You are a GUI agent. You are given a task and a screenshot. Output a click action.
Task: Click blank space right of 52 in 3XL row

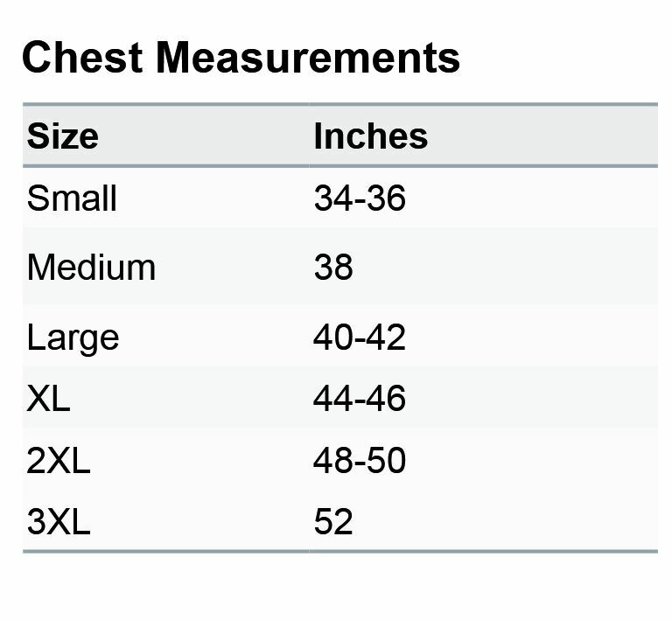[506, 521]
